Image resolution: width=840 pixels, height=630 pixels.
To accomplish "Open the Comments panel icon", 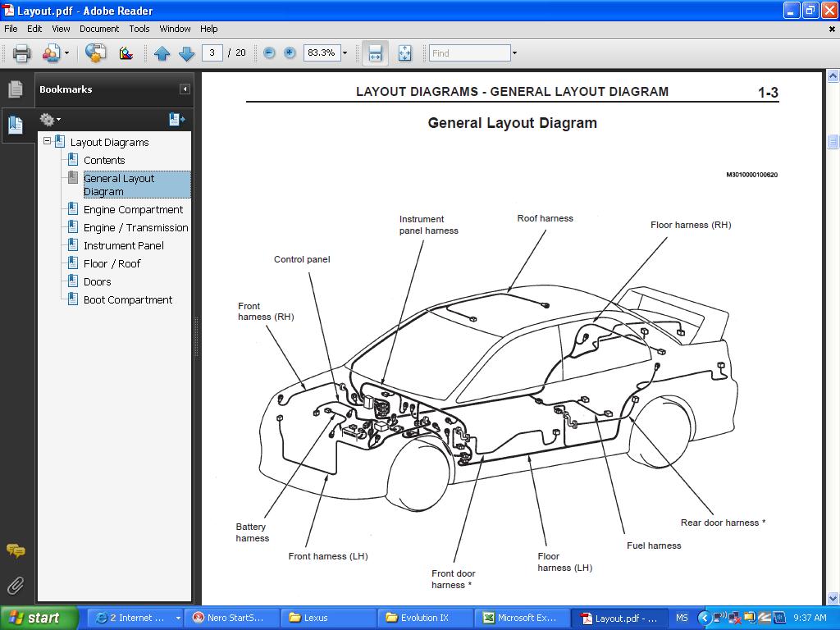I will click(x=16, y=550).
